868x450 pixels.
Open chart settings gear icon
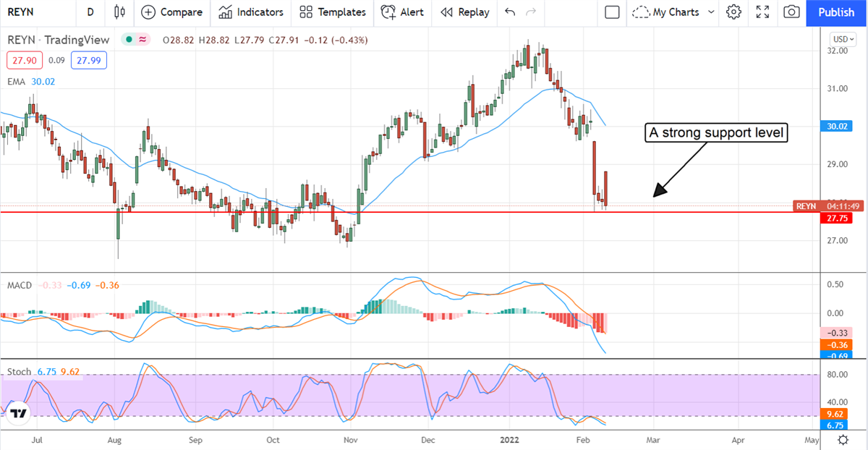coord(733,12)
